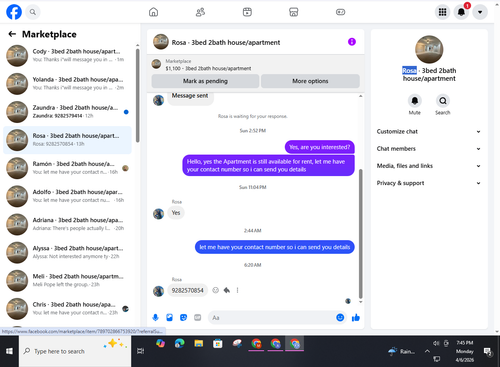
Task: Click Mark as pending button
Action: click(x=205, y=81)
